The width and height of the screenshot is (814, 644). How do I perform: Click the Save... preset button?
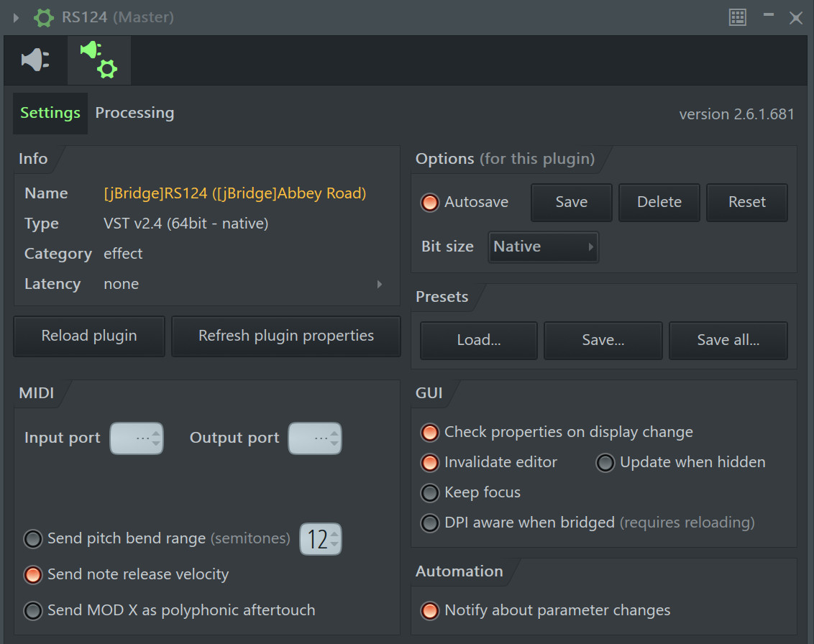tap(603, 341)
